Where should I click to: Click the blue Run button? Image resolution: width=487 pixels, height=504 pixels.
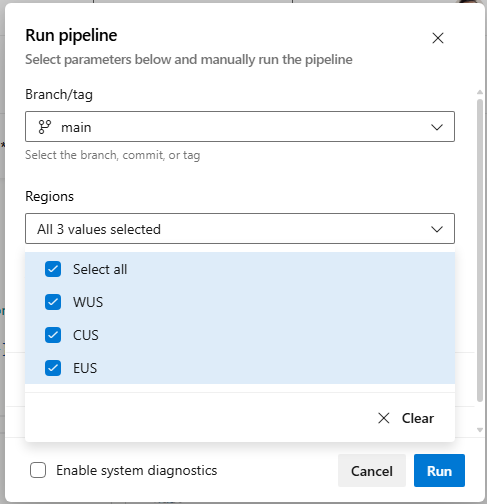439,471
